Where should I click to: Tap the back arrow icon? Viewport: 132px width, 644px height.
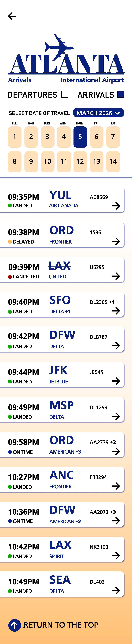pos(12,16)
